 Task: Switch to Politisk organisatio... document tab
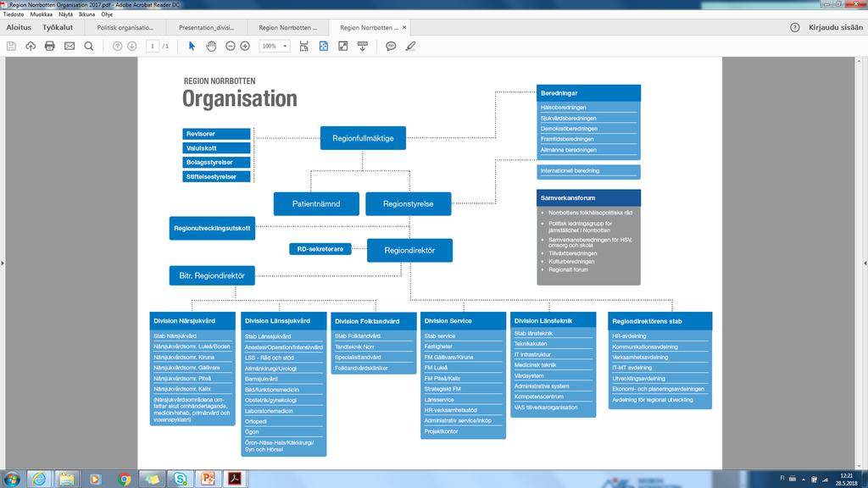tap(125, 27)
